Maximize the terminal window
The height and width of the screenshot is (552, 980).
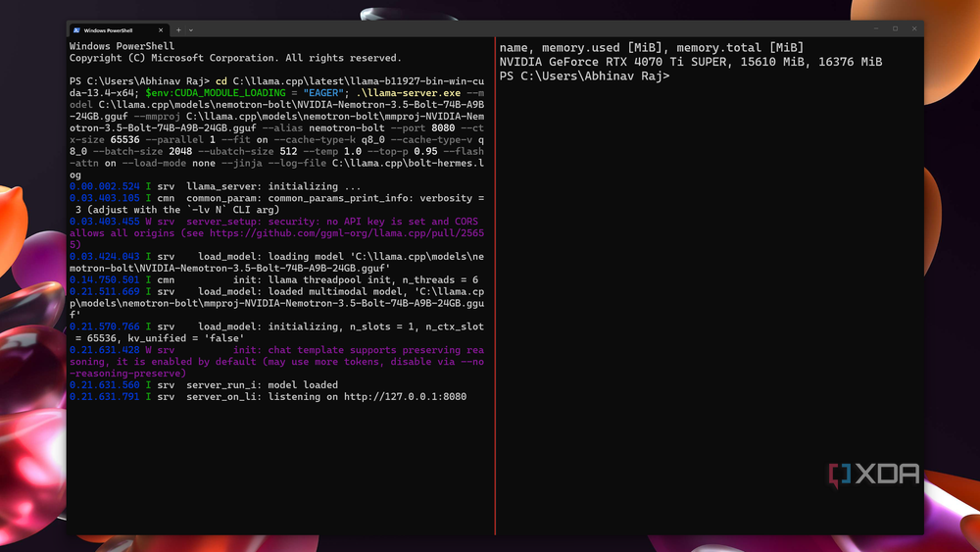click(x=895, y=28)
